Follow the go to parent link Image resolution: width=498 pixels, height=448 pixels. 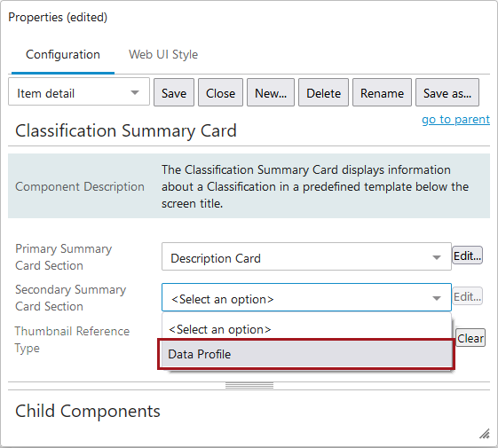click(455, 120)
